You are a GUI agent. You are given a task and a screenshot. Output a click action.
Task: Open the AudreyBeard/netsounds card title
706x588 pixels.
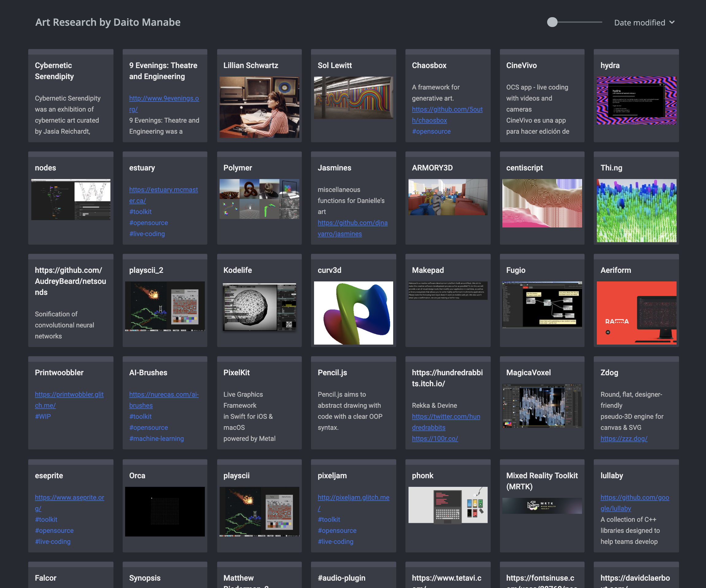point(70,281)
